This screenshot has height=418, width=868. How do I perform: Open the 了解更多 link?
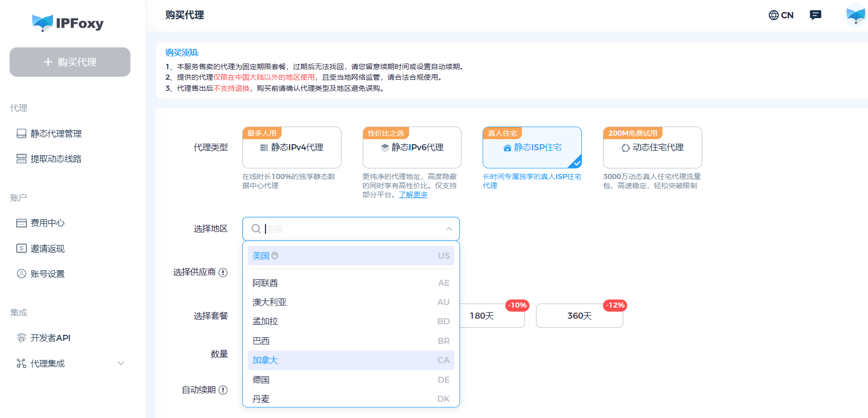point(413,195)
